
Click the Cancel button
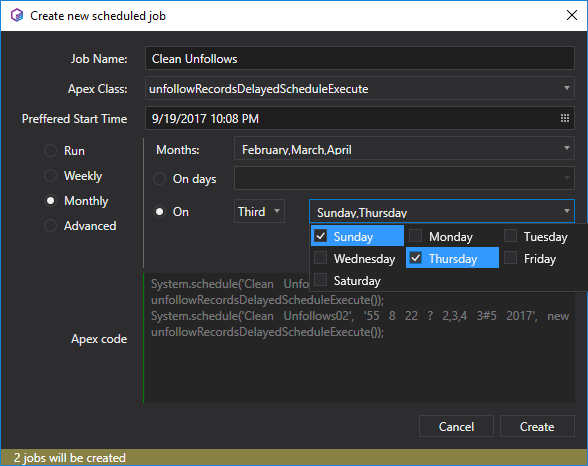[x=456, y=426]
